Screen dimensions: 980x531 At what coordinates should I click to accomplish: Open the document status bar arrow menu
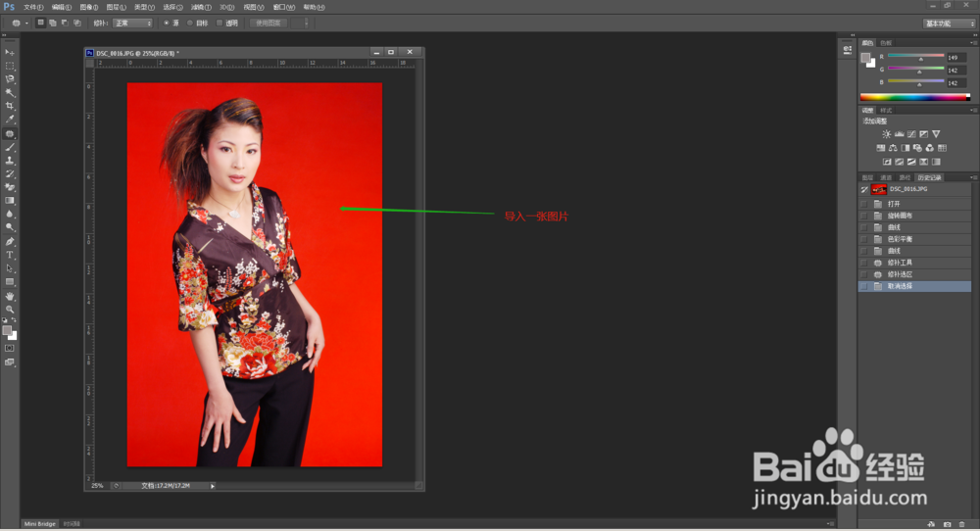pos(213,486)
